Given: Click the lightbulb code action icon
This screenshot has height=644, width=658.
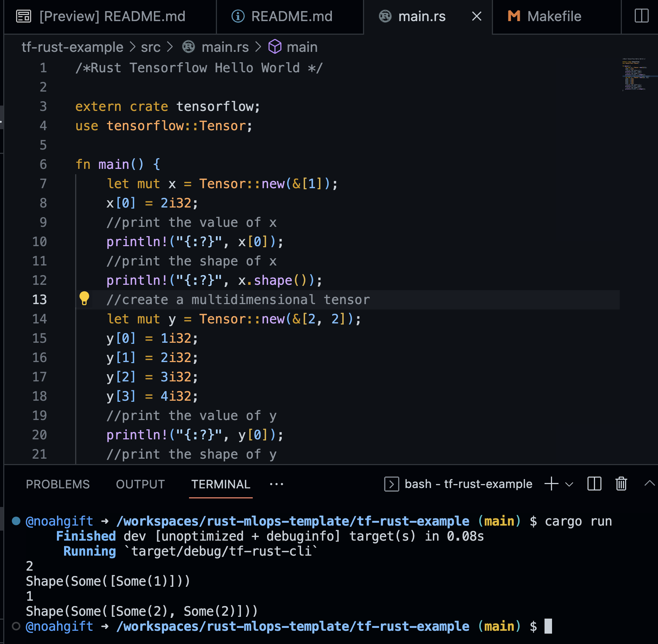Looking at the screenshot, I should click(84, 298).
